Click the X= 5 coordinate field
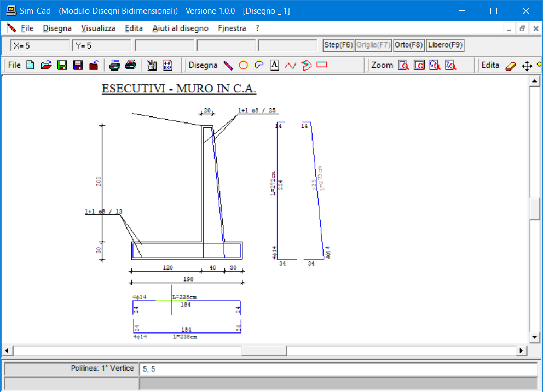 tap(40, 45)
